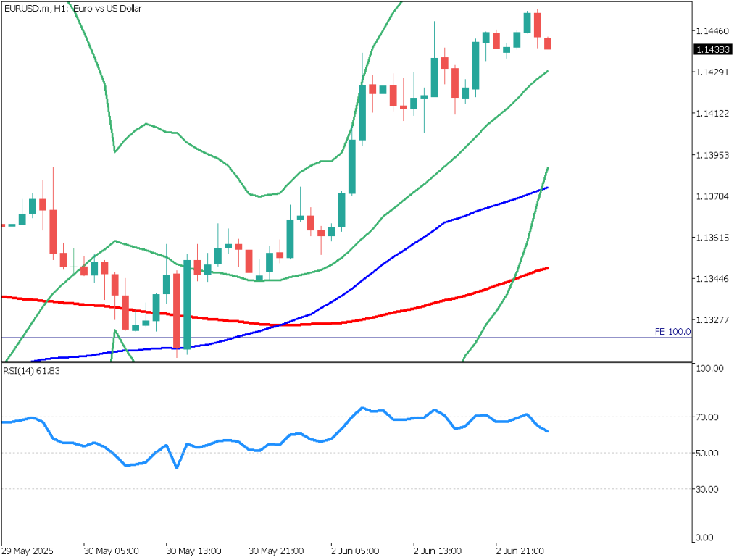Image resolution: width=742 pixels, height=560 pixels.
Task: Select the 2 Jun 21:00 time label
Action: point(520,550)
